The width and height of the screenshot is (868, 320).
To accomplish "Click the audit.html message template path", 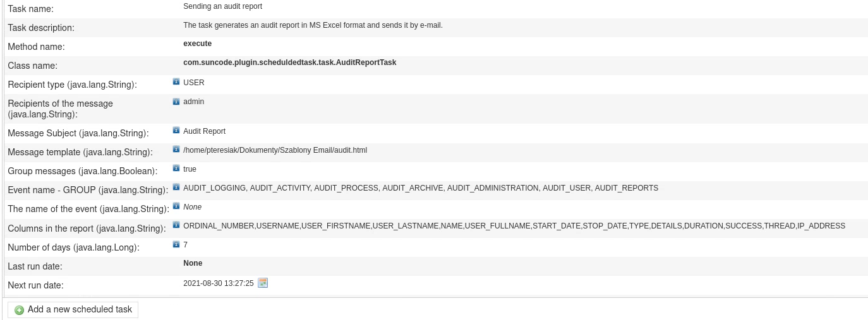I will click(275, 150).
